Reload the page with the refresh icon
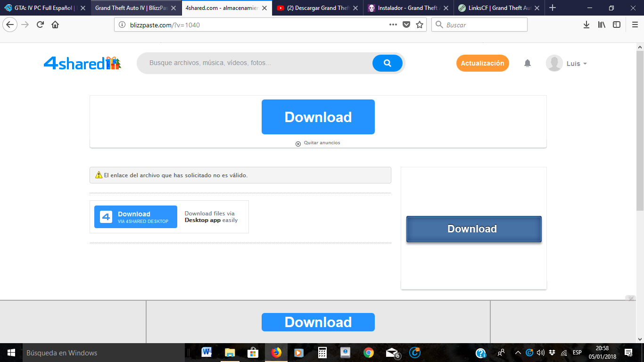 point(40,25)
